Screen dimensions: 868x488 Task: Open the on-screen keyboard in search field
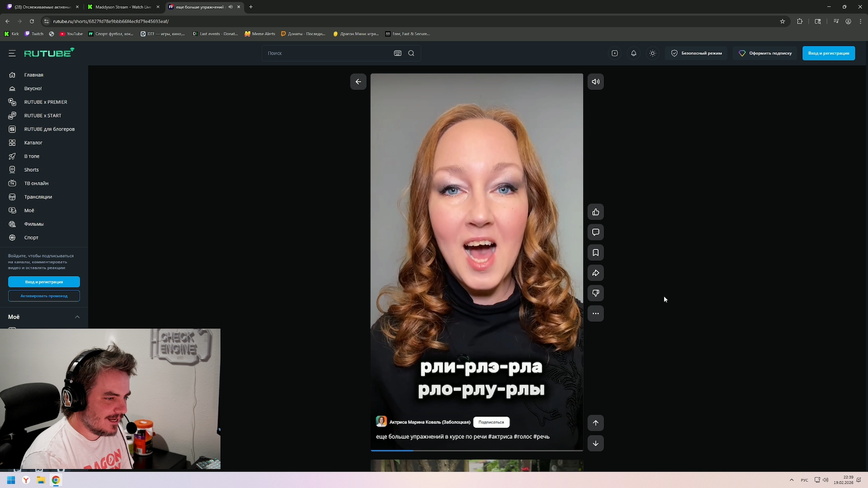coord(397,53)
